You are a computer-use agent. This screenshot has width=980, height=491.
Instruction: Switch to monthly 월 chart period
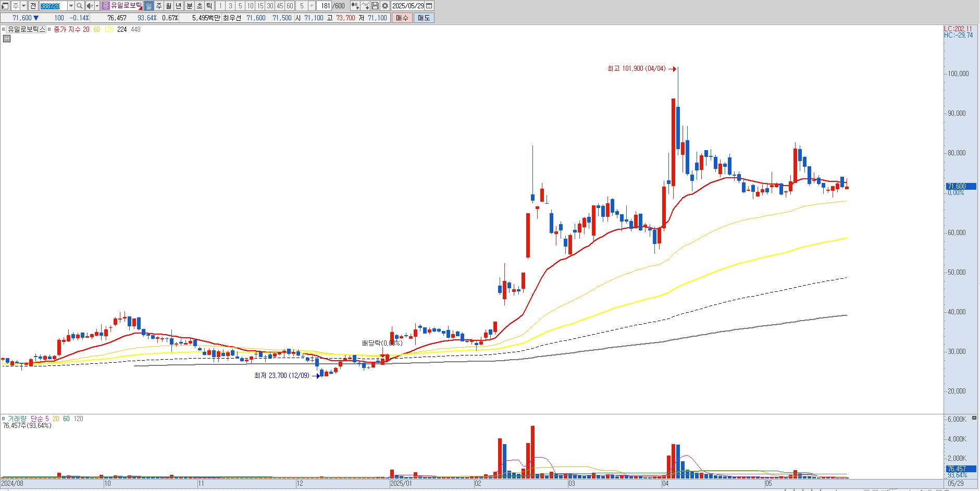coord(169,6)
